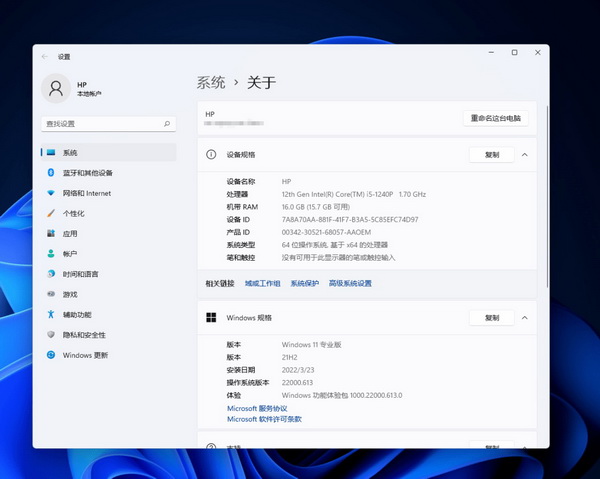Image resolution: width=600 pixels, height=479 pixels.
Task: Open 个性化 settings
Action: pos(109,213)
